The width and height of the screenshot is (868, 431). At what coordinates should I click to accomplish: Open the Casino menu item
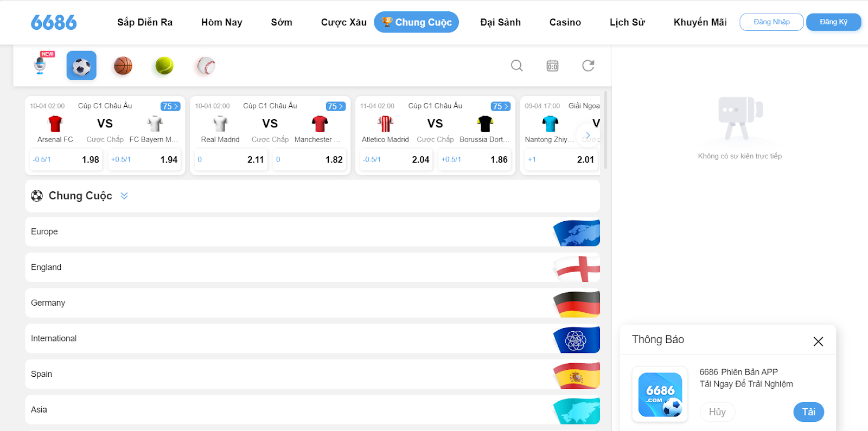click(x=565, y=22)
